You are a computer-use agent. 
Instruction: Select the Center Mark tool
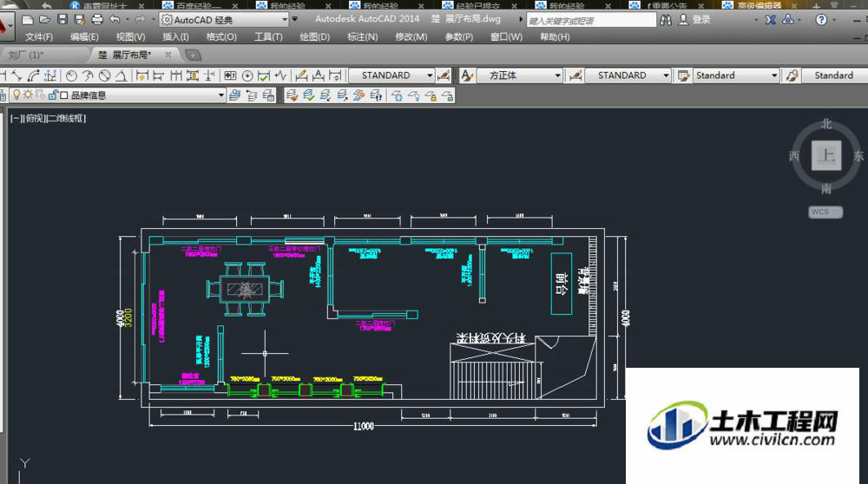pos(247,75)
